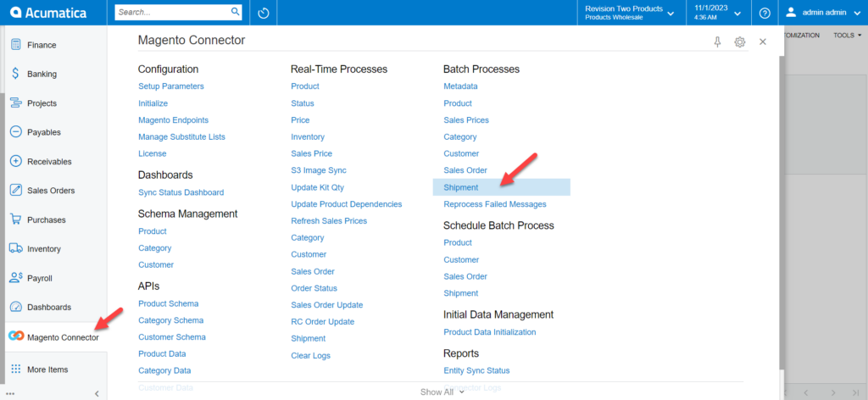
Task: Open the Projects sidebar icon
Action: click(x=15, y=103)
